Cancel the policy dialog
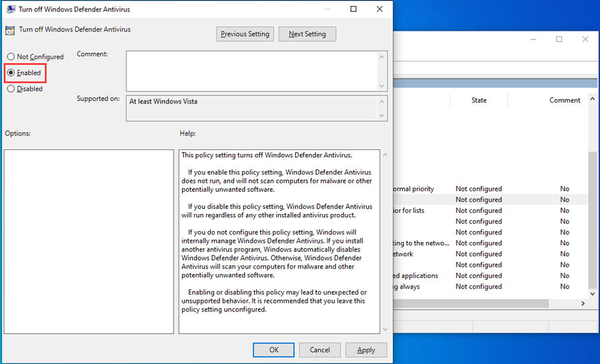Screen dimensions: 600x364 click(x=319, y=350)
